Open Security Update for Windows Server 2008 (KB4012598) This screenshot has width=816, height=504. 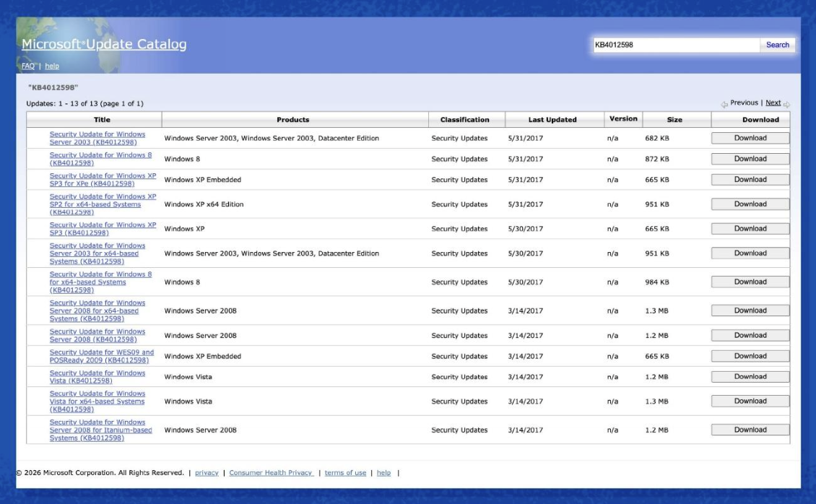[x=97, y=335]
